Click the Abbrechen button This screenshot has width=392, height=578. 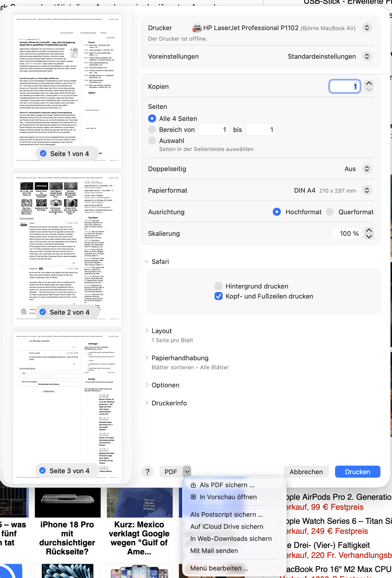pos(306,472)
